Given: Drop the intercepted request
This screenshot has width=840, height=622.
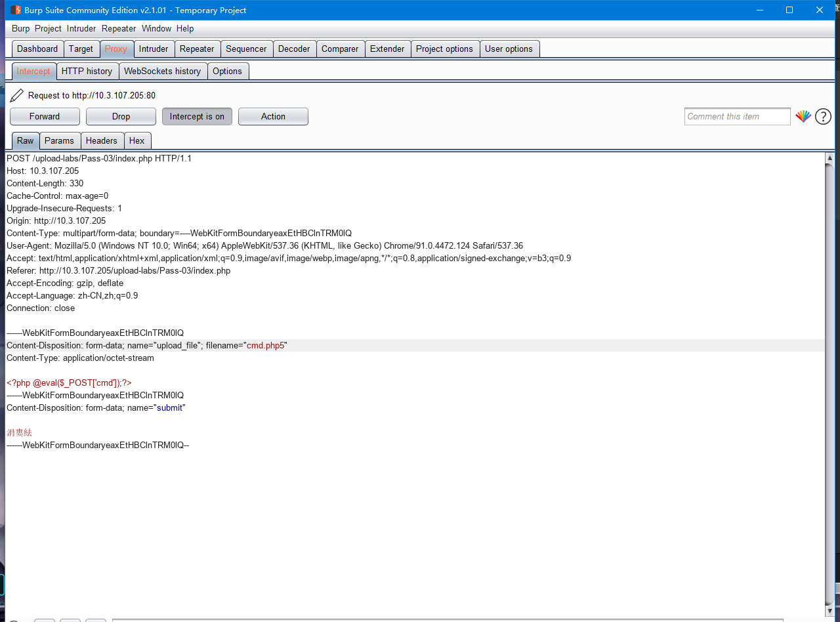Looking at the screenshot, I should tap(121, 116).
